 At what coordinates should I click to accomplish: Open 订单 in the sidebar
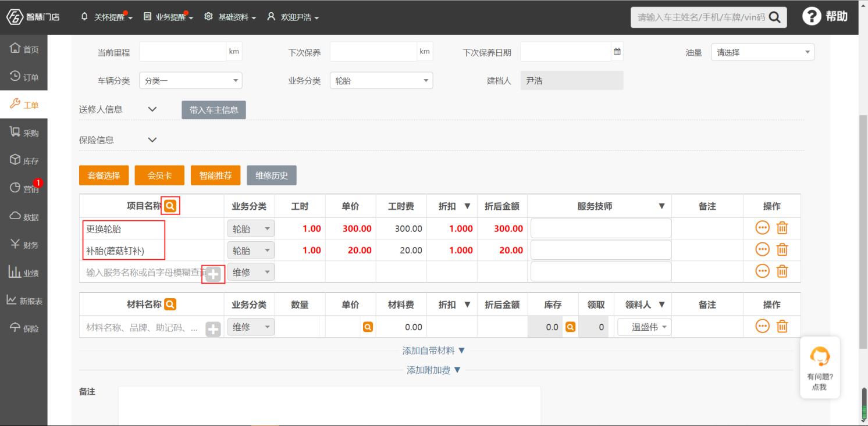pos(24,77)
